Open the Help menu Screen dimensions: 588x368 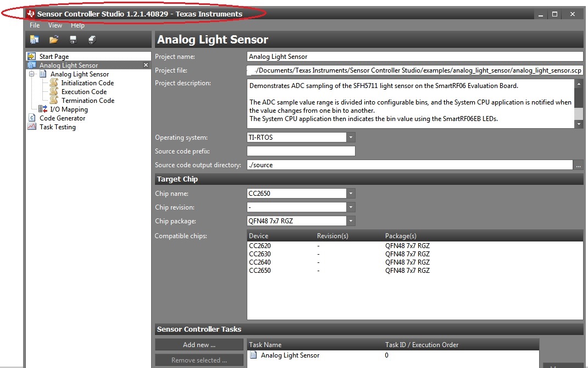point(77,25)
